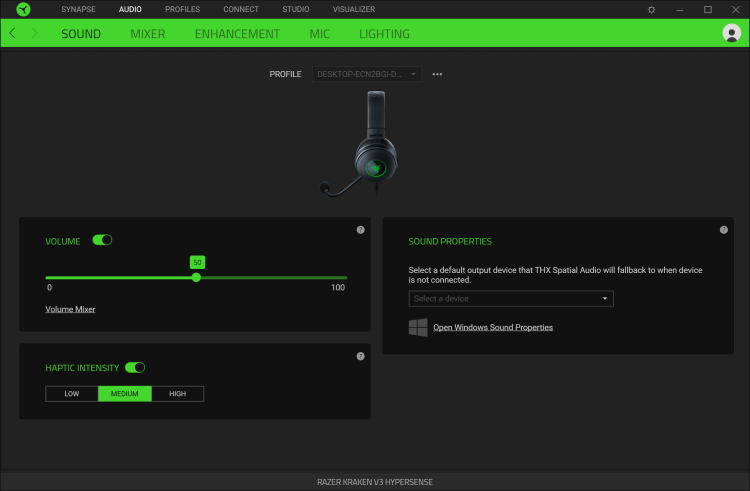Open help for Haptic Intensity panel

click(360, 356)
